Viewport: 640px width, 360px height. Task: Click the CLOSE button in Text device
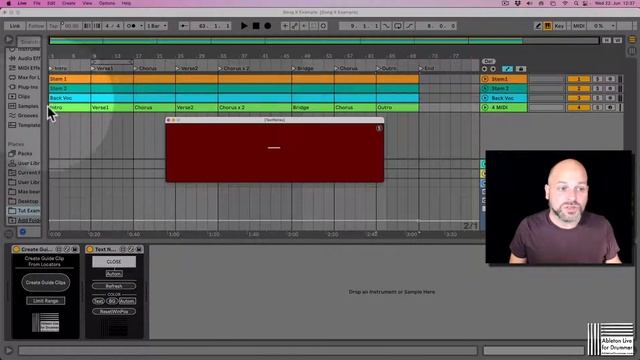(x=114, y=262)
